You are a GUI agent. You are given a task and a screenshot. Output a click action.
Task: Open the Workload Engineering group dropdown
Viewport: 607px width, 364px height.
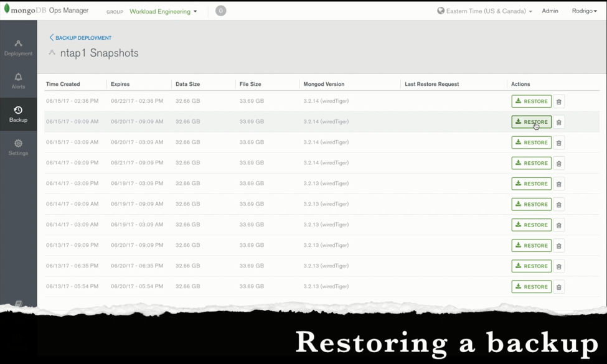[163, 12]
